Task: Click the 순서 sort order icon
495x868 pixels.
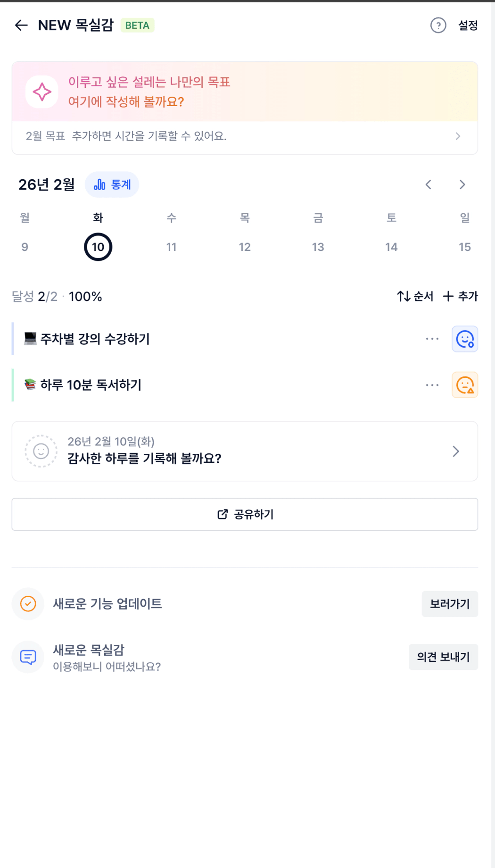Action: (x=404, y=296)
